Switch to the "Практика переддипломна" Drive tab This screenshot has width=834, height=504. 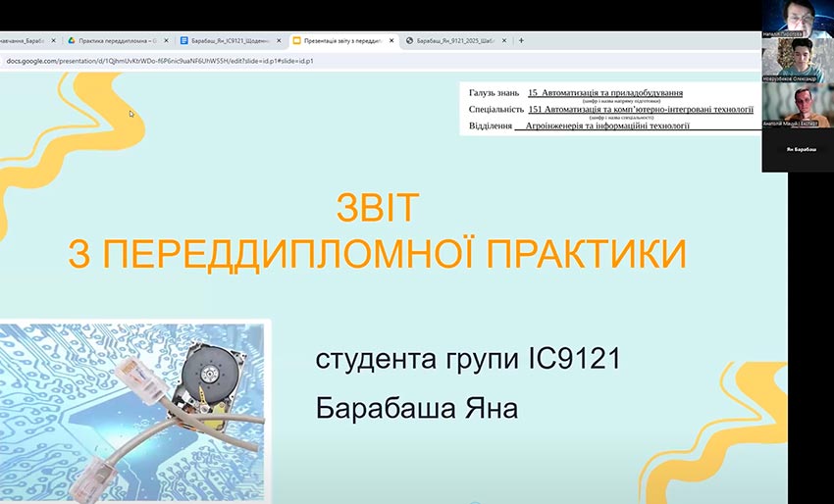(x=114, y=40)
